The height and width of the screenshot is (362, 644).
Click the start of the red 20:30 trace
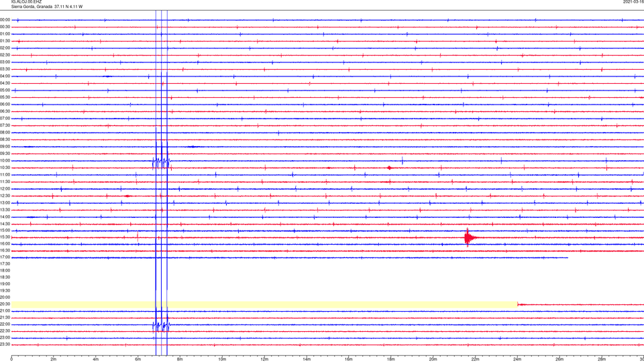519,304
